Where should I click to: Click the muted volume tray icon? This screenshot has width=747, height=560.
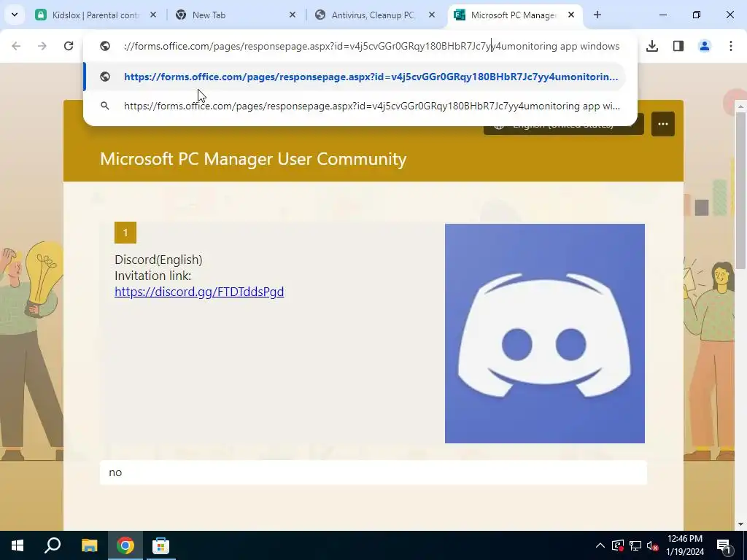click(x=653, y=545)
